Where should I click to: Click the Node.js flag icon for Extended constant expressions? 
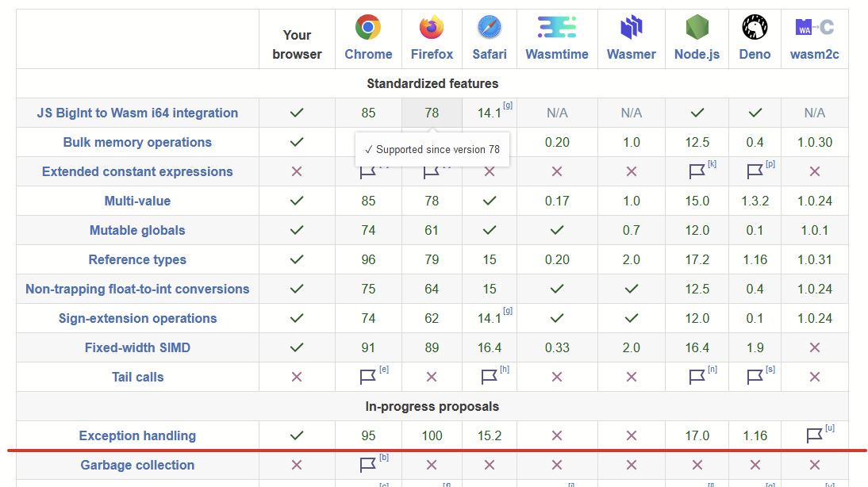tap(697, 171)
